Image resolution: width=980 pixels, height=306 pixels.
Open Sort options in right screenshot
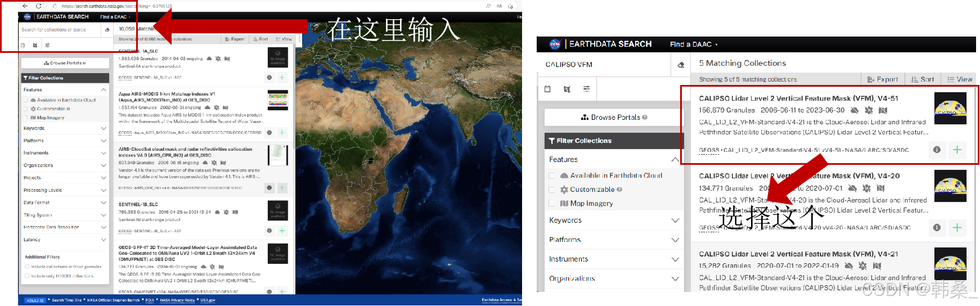[923, 79]
